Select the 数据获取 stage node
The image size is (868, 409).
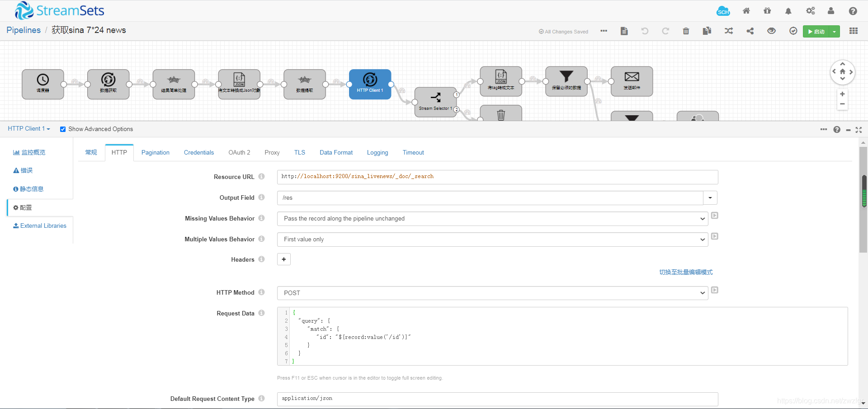[108, 84]
